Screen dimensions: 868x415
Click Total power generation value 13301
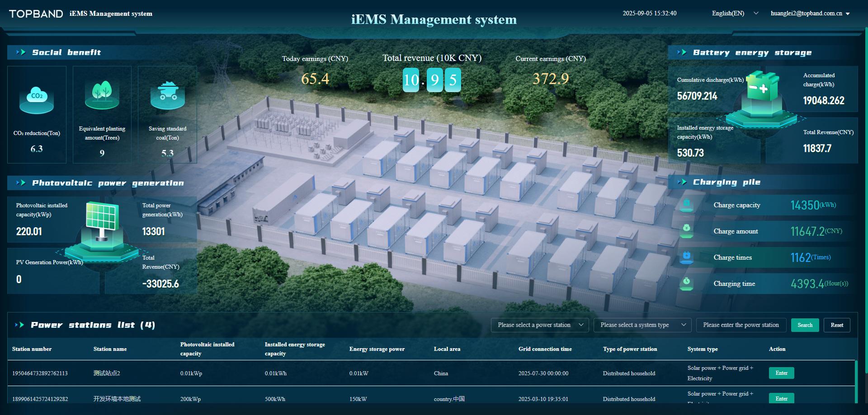(153, 232)
